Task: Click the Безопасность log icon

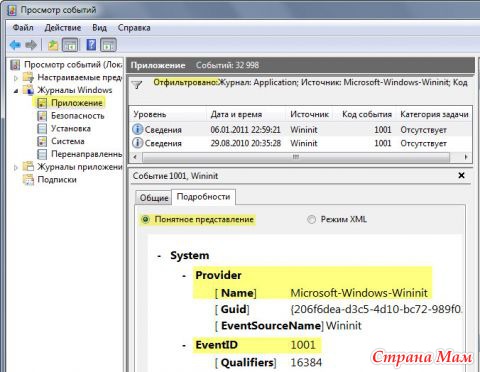Action: tap(42, 116)
